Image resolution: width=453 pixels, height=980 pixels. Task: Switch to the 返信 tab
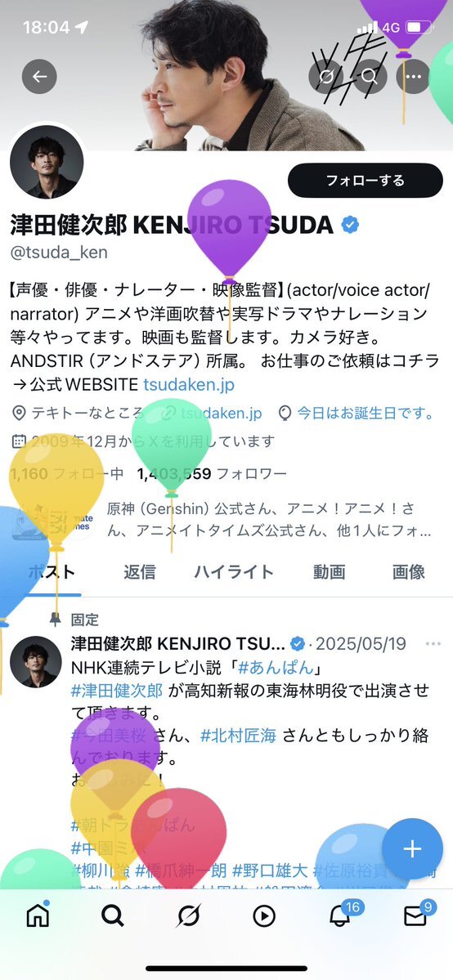(139, 571)
